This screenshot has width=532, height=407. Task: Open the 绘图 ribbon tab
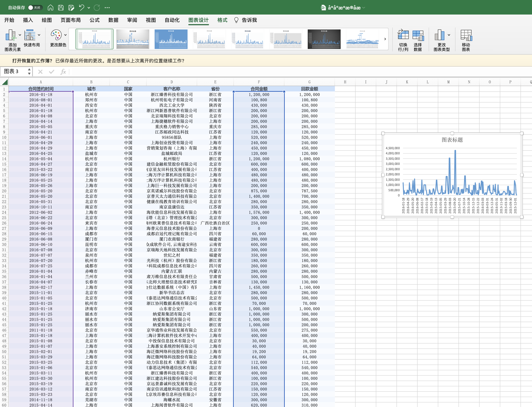(47, 20)
